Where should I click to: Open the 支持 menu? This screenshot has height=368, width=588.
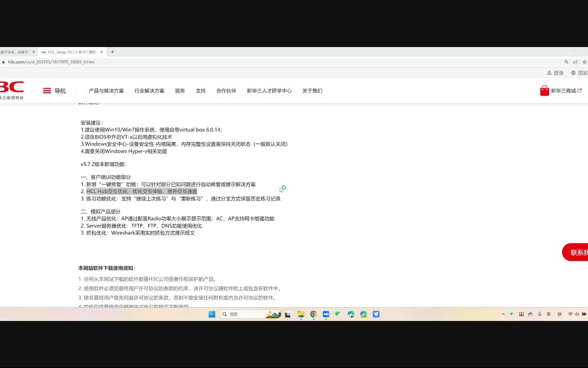pos(201,91)
